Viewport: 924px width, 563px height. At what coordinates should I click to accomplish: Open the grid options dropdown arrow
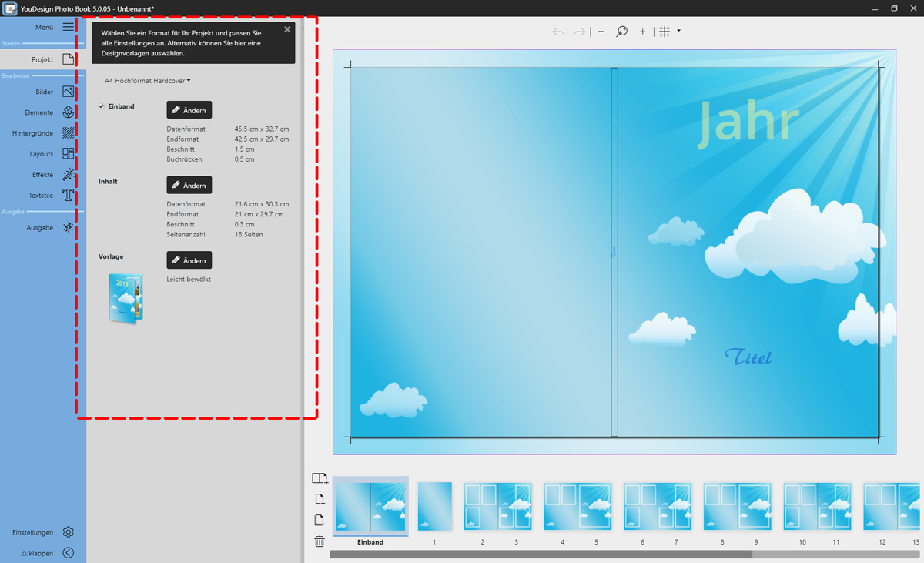[x=678, y=32]
